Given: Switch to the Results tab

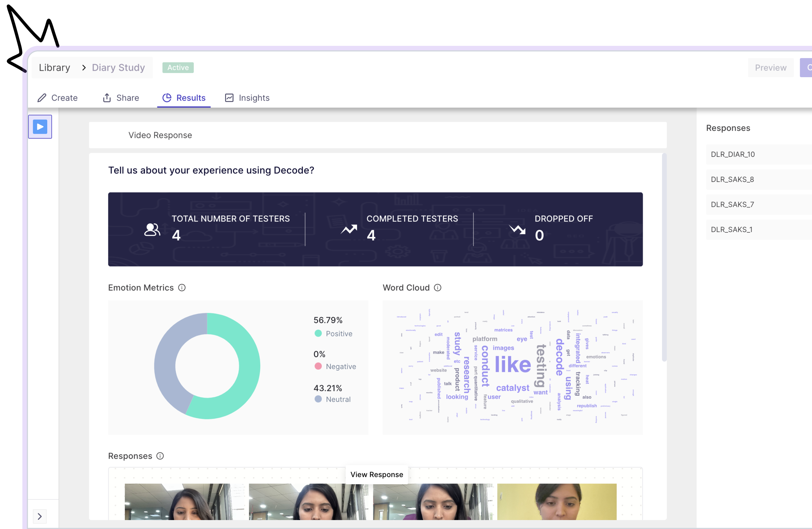Looking at the screenshot, I should (184, 98).
